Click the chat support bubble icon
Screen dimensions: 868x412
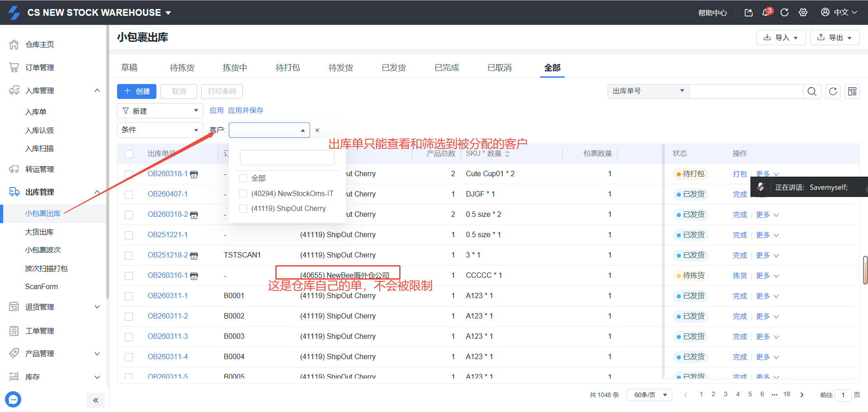pos(13,399)
